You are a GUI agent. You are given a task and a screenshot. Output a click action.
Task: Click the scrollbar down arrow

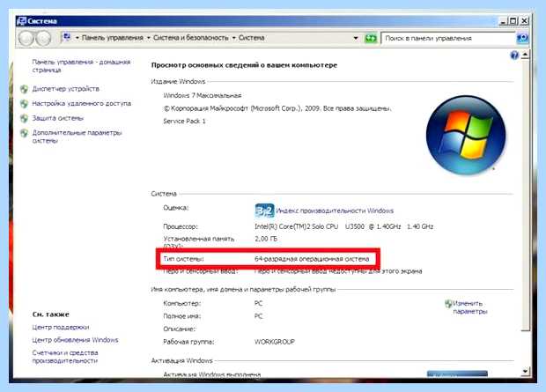[526, 372]
